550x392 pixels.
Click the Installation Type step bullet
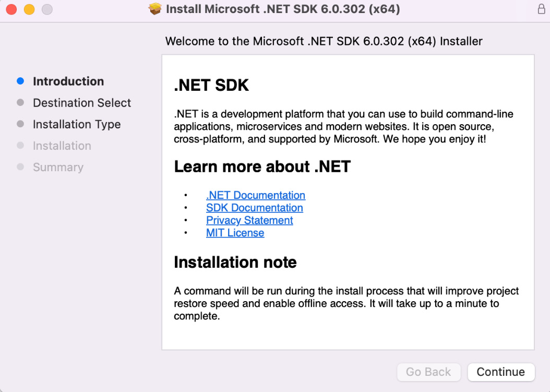click(x=20, y=124)
